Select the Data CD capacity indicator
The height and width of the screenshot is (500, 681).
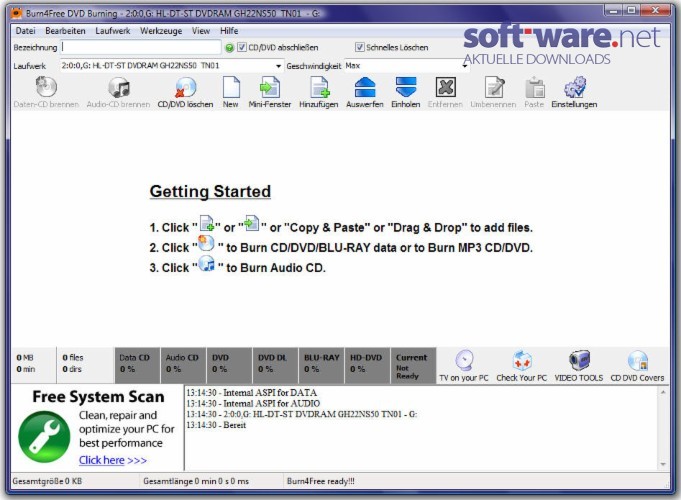[x=137, y=365]
